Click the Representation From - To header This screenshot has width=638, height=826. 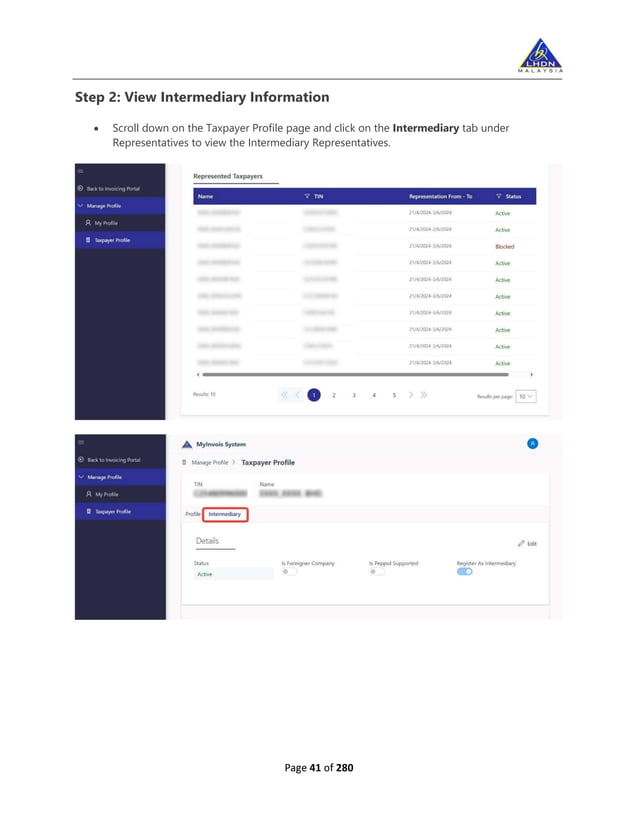point(440,196)
